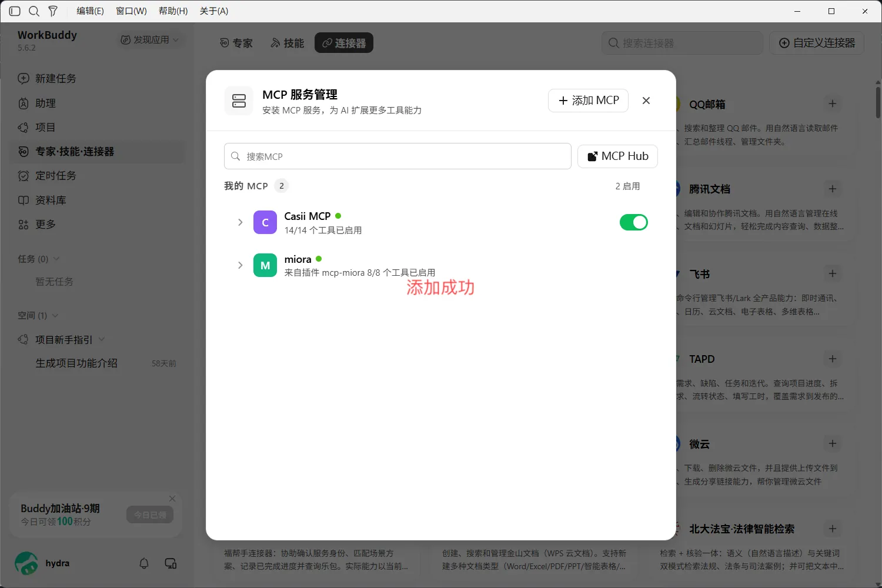
Task: Collapse the 项目新手指引 chevron
Action: coord(102,339)
